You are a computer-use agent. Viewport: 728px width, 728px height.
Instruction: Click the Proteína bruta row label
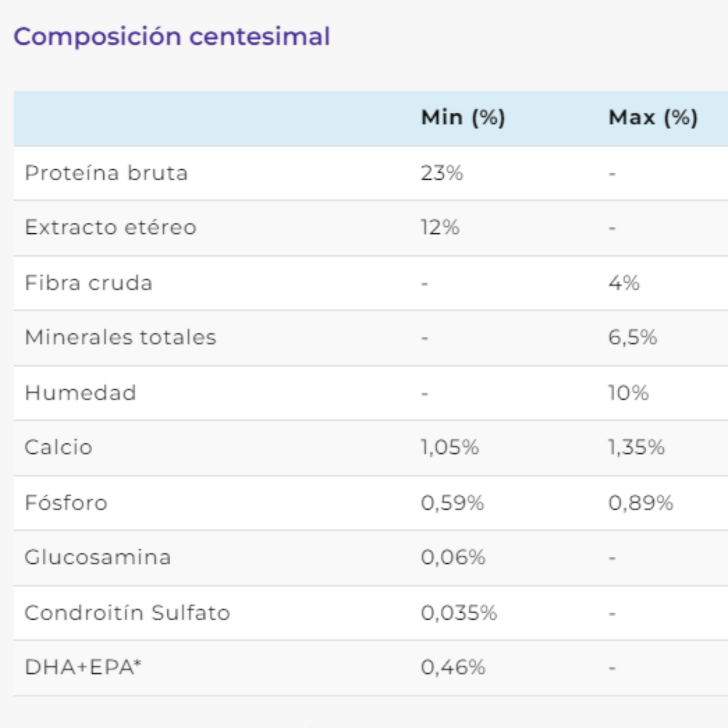[x=106, y=173]
